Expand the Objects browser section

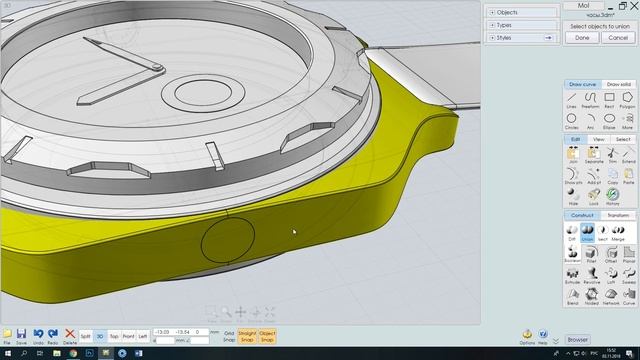point(492,13)
